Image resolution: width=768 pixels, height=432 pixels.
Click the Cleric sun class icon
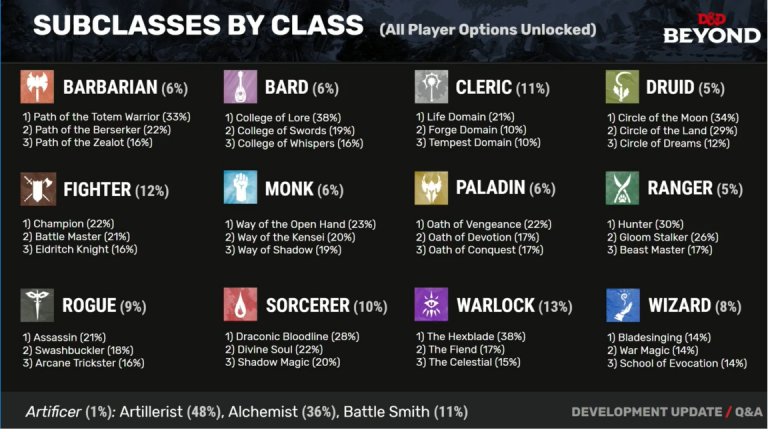(432, 87)
